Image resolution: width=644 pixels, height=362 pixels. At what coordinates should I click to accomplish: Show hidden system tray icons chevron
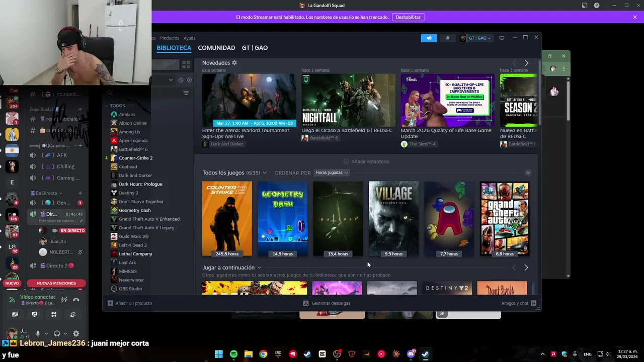[542, 354]
